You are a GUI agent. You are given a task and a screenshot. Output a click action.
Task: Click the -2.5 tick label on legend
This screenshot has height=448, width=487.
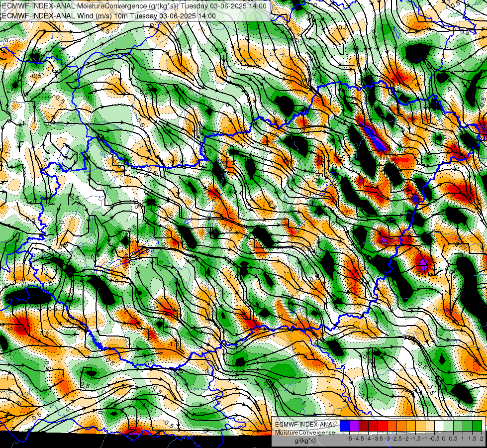coord(396,439)
